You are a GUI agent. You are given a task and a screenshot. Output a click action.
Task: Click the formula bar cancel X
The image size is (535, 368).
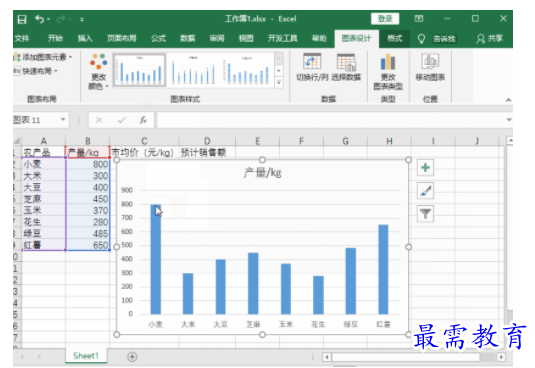pos(99,120)
